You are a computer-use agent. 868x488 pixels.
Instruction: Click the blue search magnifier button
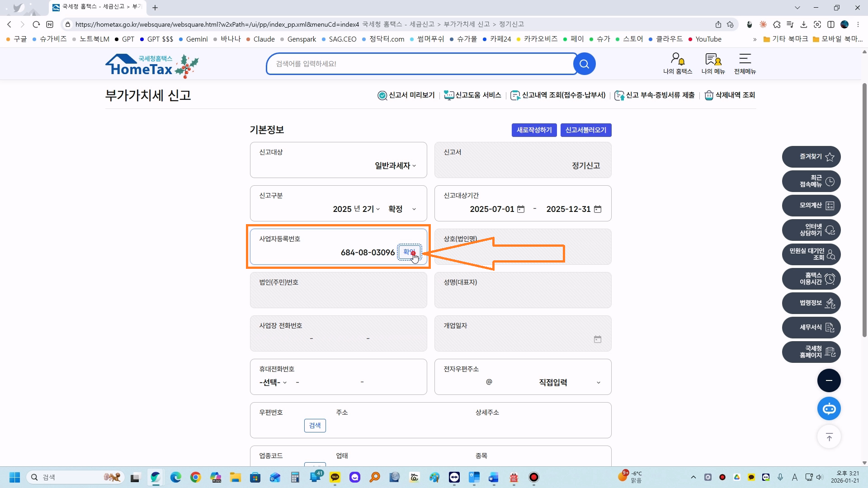(x=584, y=64)
